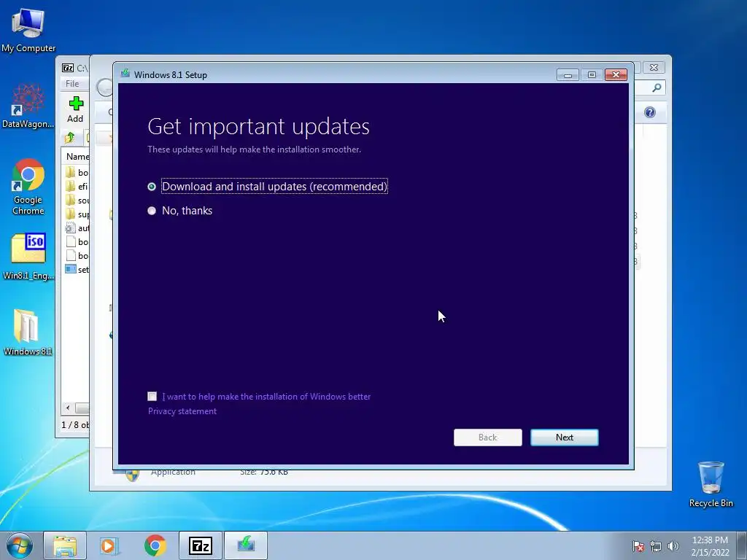Click the volume speaker tray icon

click(x=673, y=546)
